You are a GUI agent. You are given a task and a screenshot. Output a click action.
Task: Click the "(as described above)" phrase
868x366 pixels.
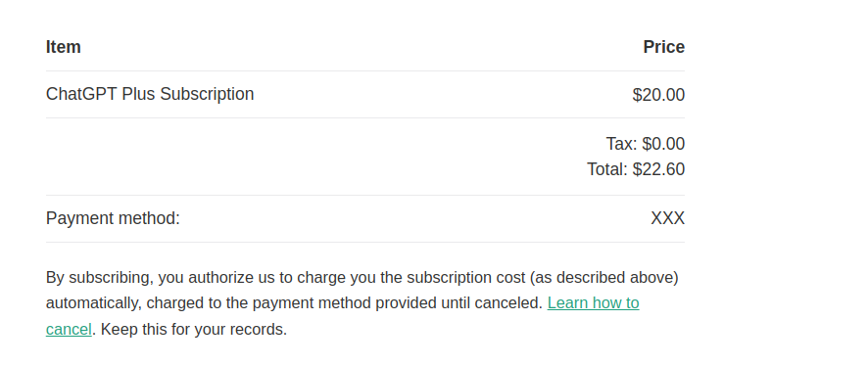coord(603,278)
